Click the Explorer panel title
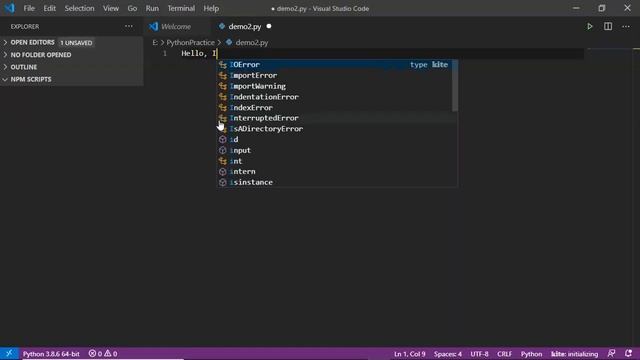640x360 pixels. click(x=25, y=27)
